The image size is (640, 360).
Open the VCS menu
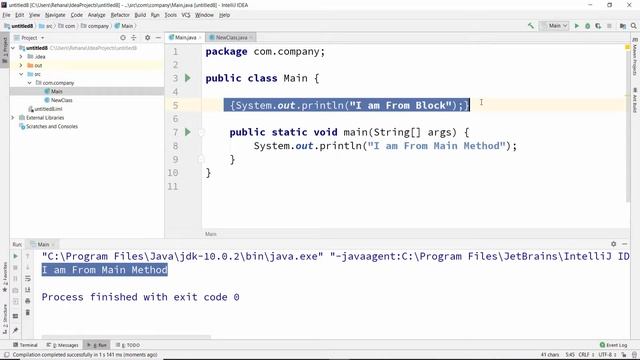click(x=186, y=15)
